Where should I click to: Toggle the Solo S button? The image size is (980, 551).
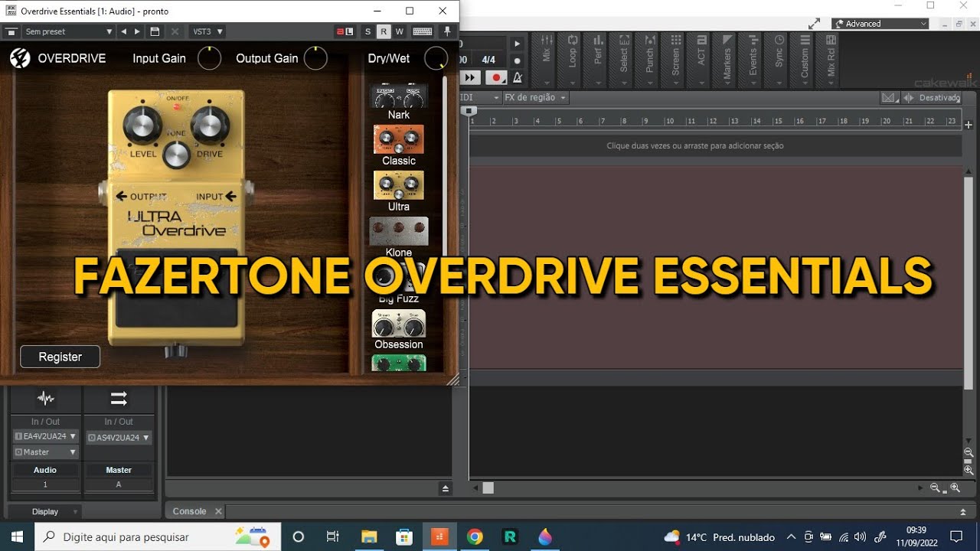coord(367,31)
